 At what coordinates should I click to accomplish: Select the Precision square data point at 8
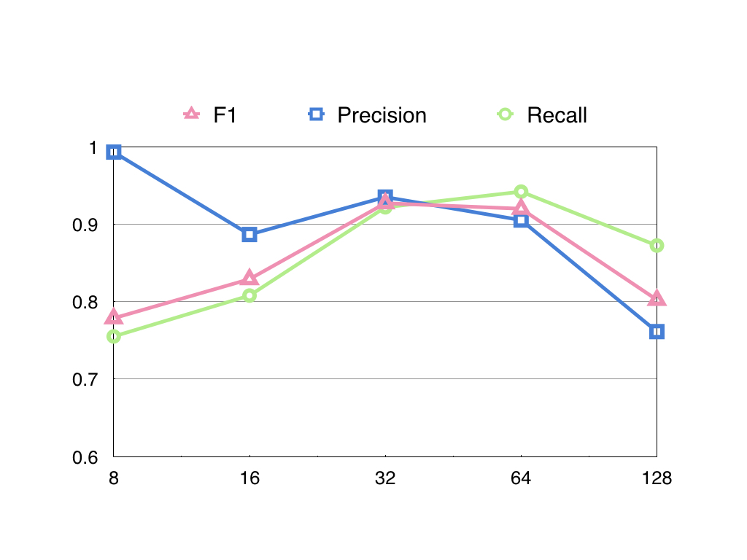(113, 152)
